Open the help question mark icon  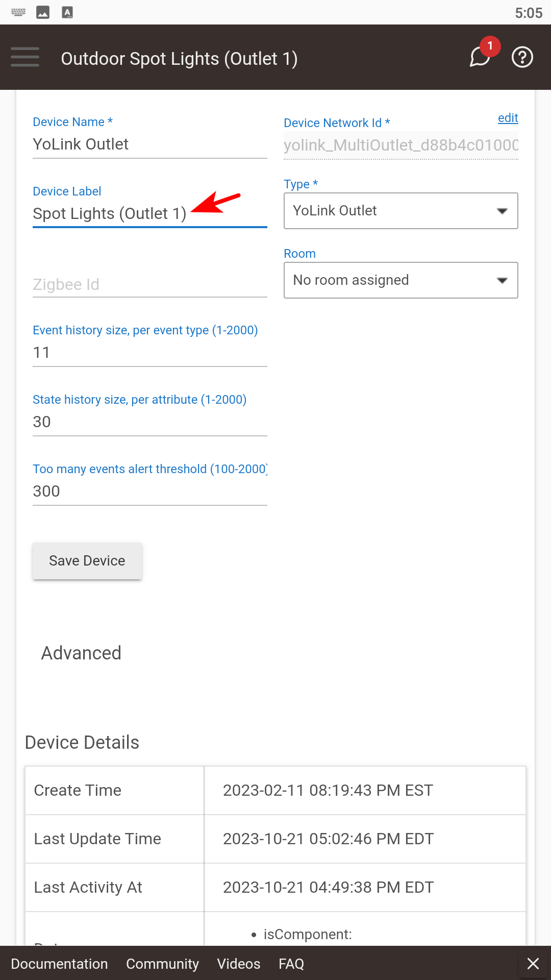522,57
